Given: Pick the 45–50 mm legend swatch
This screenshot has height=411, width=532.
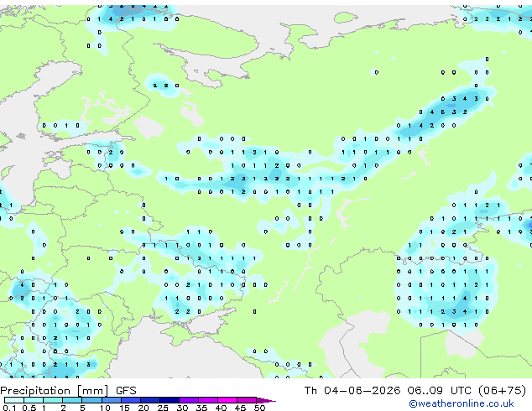Looking at the screenshot, I should point(247,400).
